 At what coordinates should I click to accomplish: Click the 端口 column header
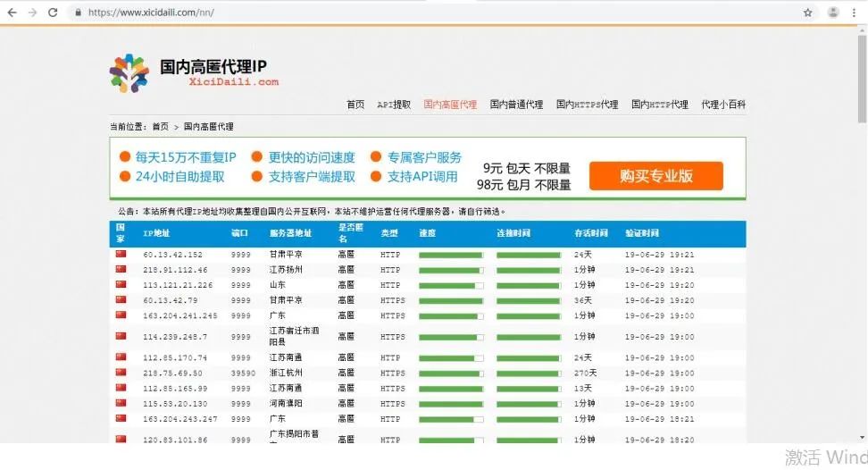coord(239,233)
